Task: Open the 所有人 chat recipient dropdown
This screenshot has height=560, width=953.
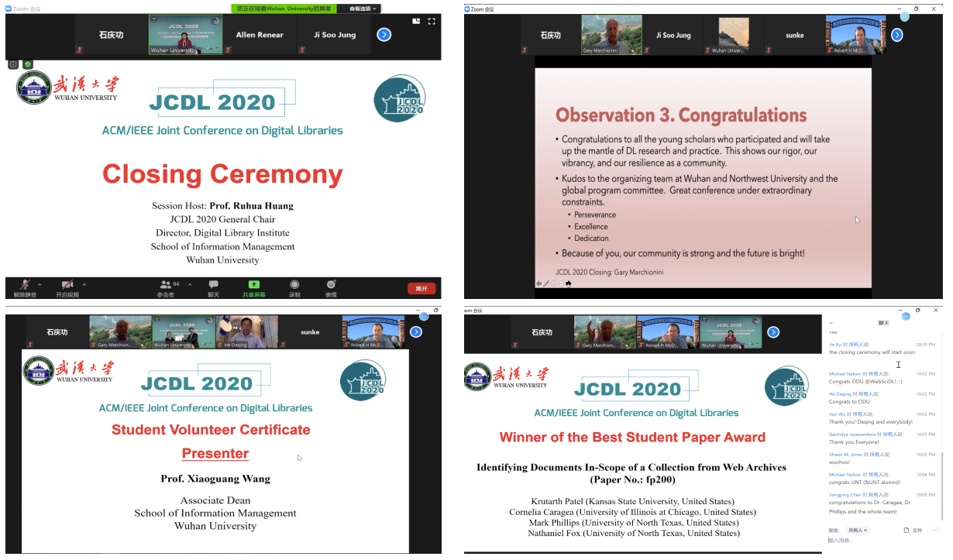Action: [x=858, y=531]
